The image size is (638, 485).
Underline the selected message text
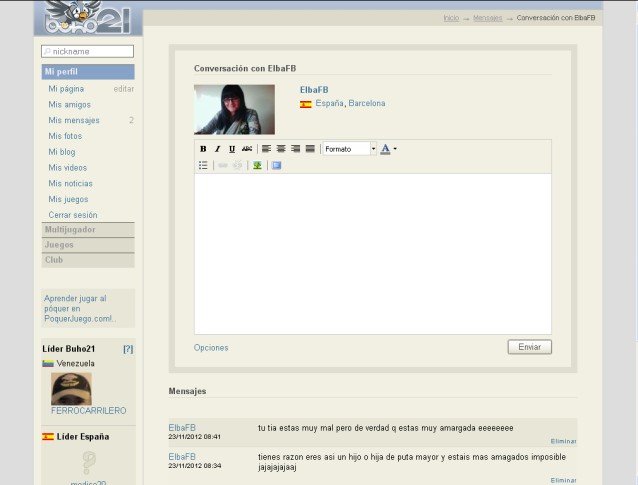[x=232, y=149]
